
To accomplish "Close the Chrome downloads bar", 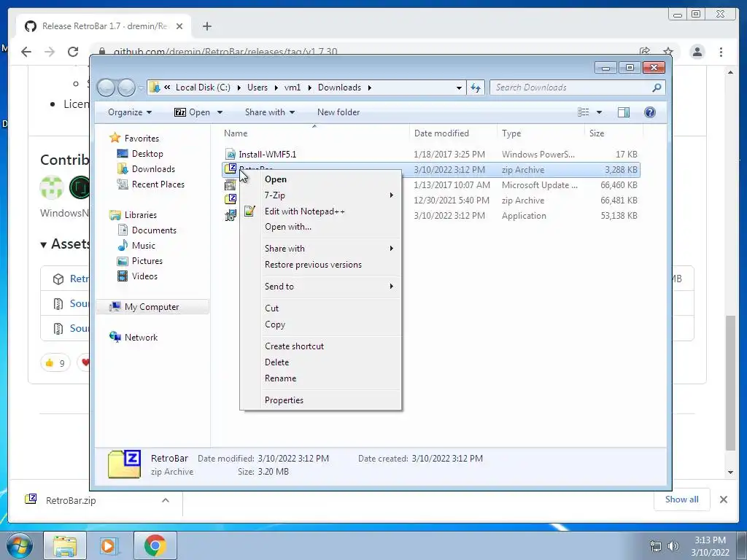I will click(723, 499).
